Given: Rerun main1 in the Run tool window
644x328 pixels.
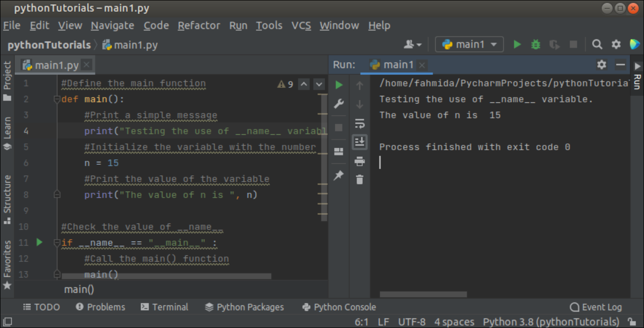Looking at the screenshot, I should [339, 85].
